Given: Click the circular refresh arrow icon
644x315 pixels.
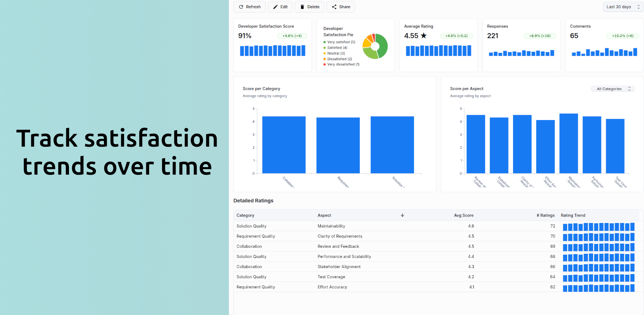Looking at the screenshot, I should (241, 7).
